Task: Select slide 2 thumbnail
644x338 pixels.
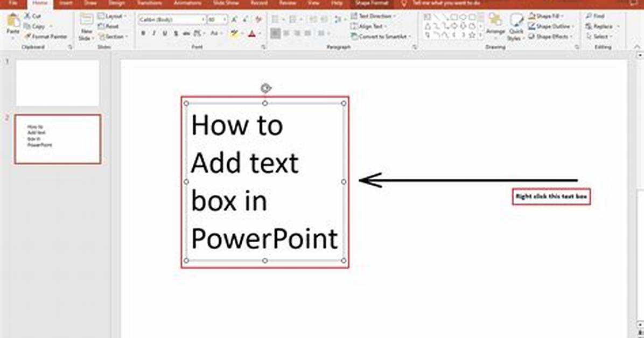Action: pyautogui.click(x=58, y=139)
